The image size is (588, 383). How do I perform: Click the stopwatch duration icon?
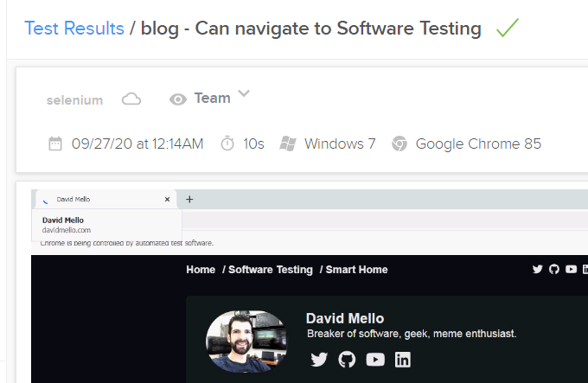pos(227,144)
